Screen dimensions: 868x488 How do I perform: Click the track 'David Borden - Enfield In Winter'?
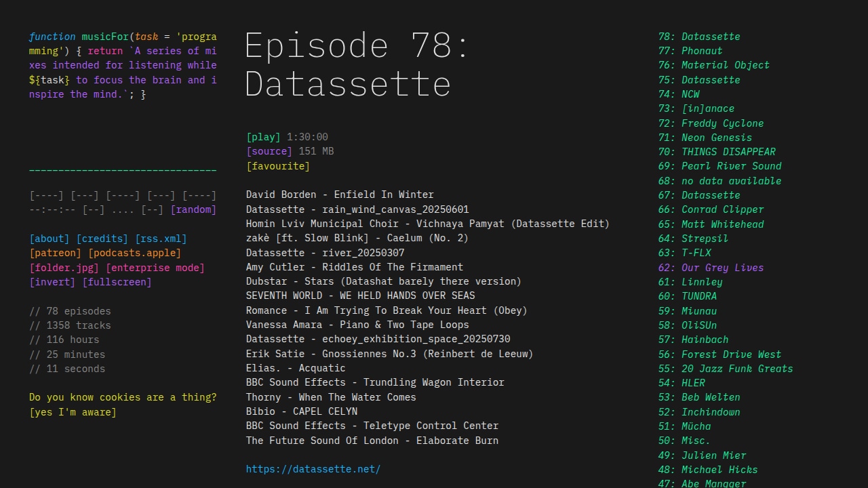pos(340,195)
